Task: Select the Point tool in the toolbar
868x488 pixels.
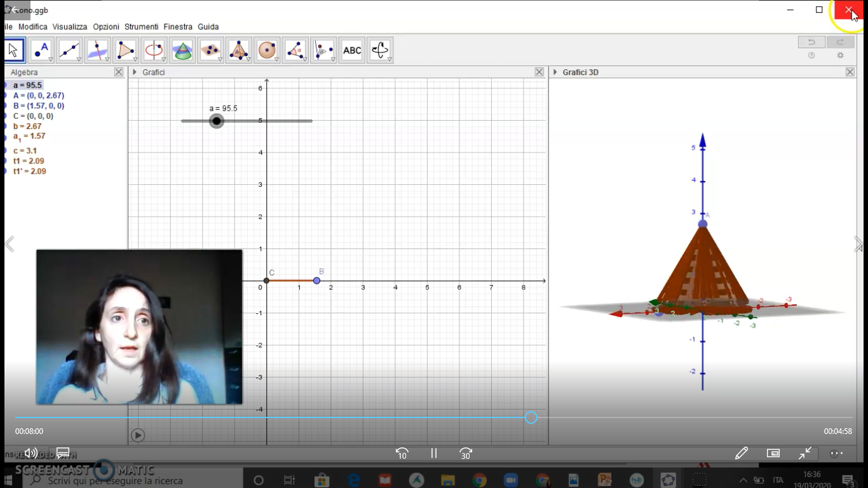Action: tap(41, 50)
